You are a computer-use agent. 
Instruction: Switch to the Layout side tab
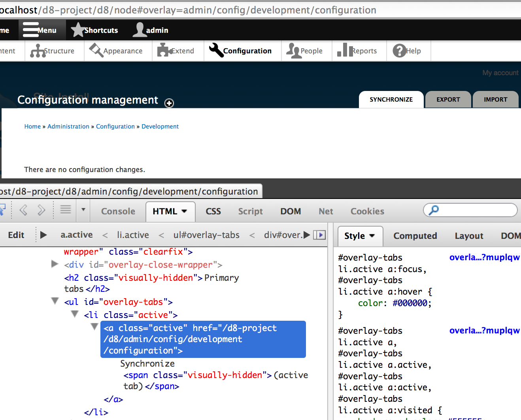pyautogui.click(x=469, y=236)
